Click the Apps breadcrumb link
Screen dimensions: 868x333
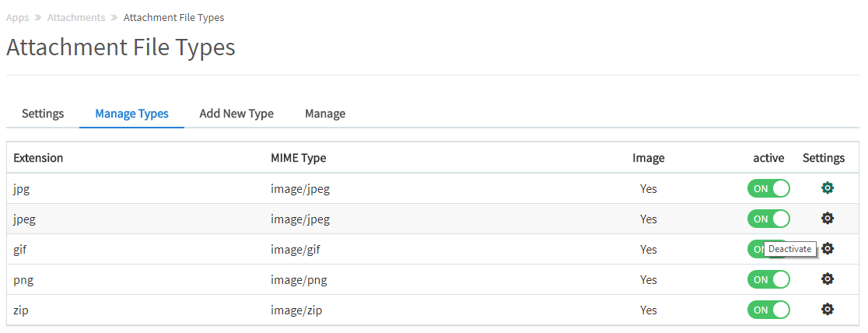pyautogui.click(x=17, y=17)
